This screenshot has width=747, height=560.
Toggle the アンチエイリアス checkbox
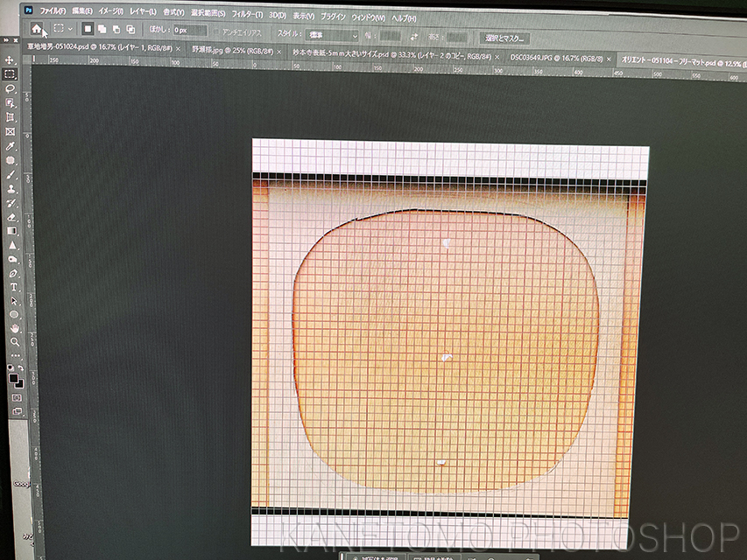coord(217,31)
